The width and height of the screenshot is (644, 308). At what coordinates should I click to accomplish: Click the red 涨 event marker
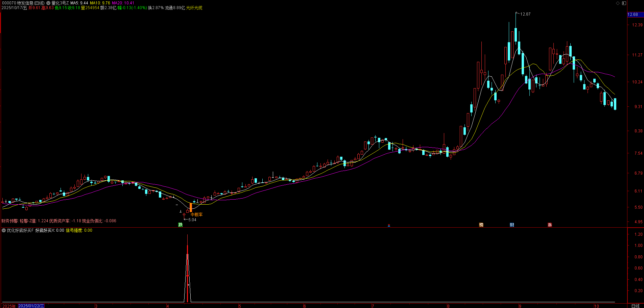(550, 225)
